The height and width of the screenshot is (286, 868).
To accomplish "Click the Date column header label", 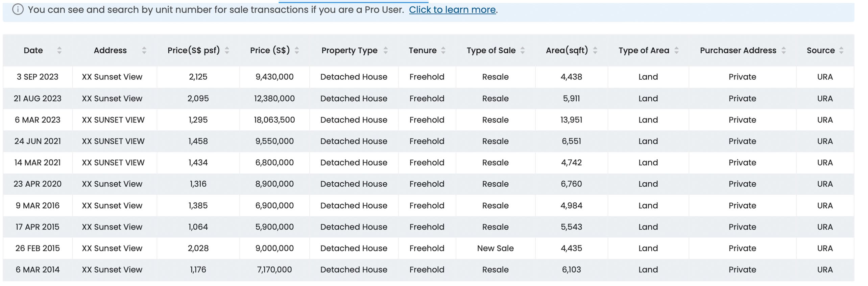I will point(33,51).
